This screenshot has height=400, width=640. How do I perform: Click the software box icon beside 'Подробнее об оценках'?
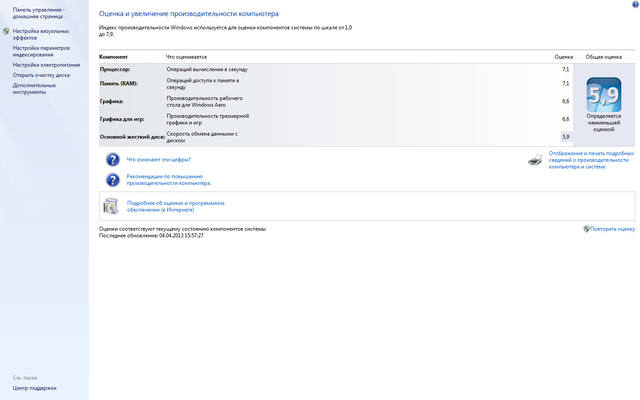[x=113, y=205]
